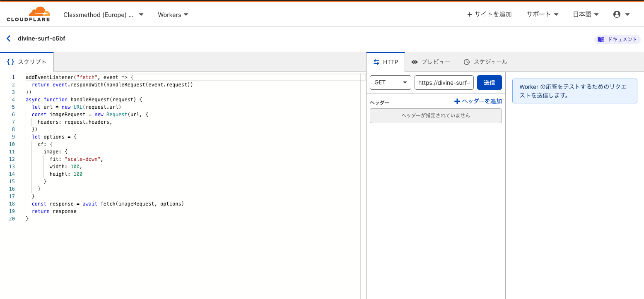
Task: Click the clock icon for schedule
Action: (467, 62)
